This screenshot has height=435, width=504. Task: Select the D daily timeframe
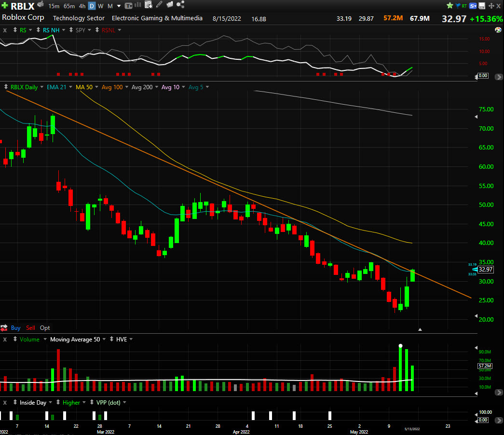(x=92, y=6)
